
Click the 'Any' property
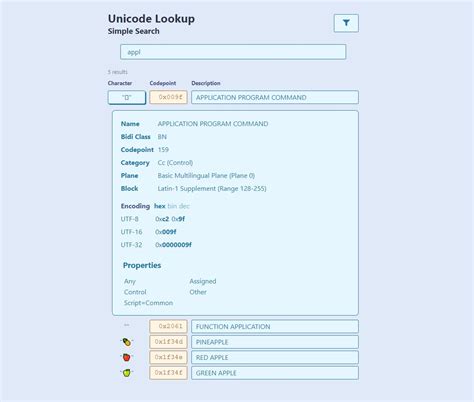130,281
